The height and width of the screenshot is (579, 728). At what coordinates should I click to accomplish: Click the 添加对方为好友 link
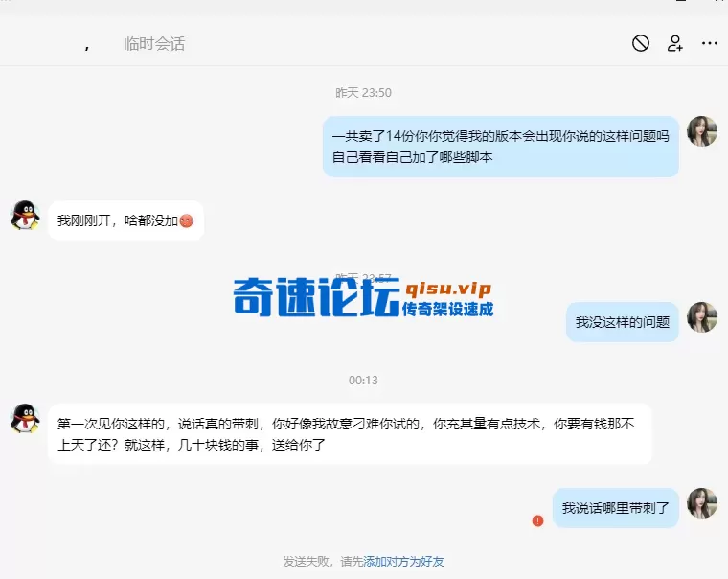click(x=403, y=562)
